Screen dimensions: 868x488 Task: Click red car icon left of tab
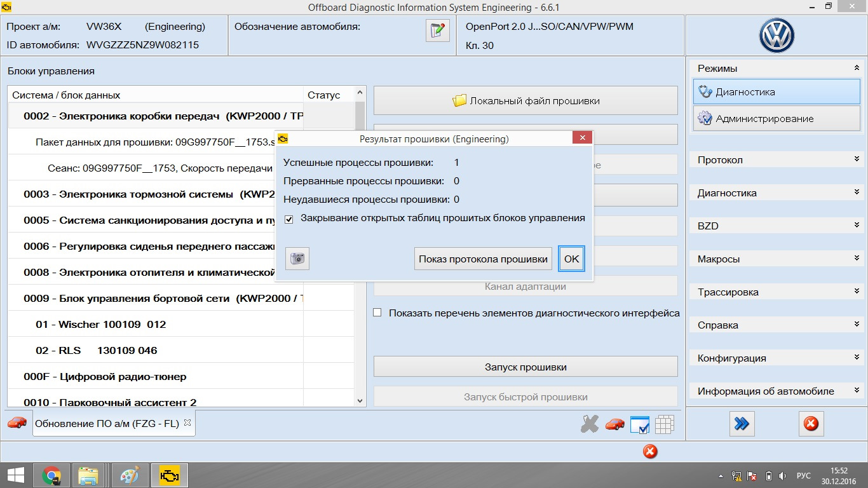point(17,422)
